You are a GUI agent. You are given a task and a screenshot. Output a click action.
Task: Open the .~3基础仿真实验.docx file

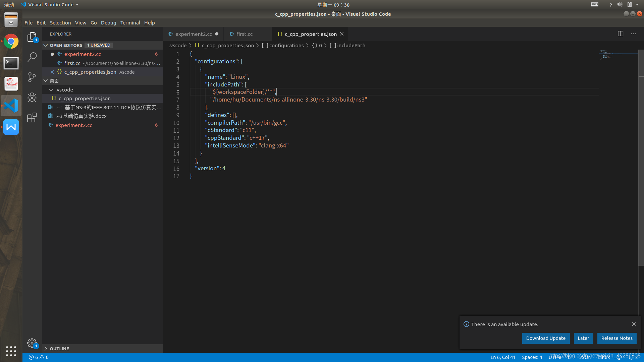[102, 116]
